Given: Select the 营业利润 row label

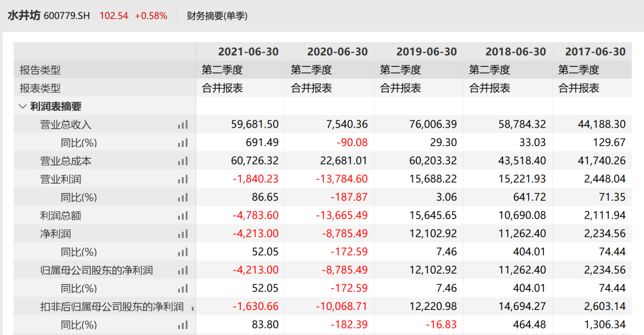Looking at the screenshot, I should (x=61, y=179).
